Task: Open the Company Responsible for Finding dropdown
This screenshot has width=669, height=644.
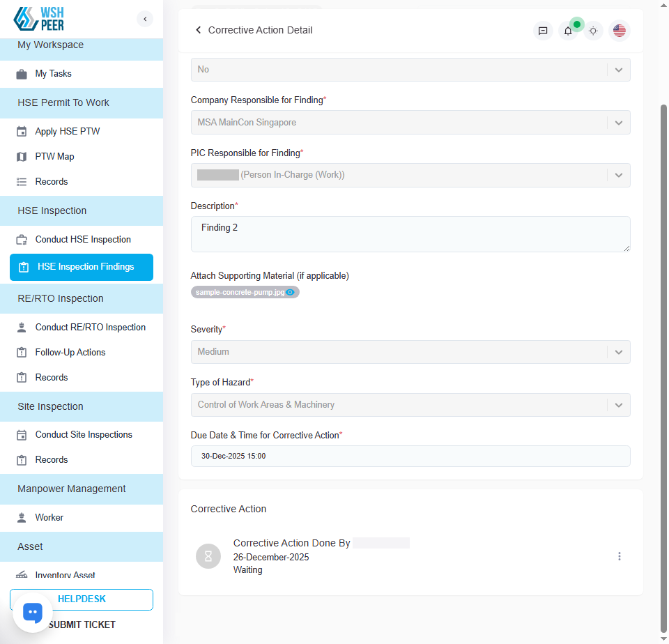Action: pos(618,123)
